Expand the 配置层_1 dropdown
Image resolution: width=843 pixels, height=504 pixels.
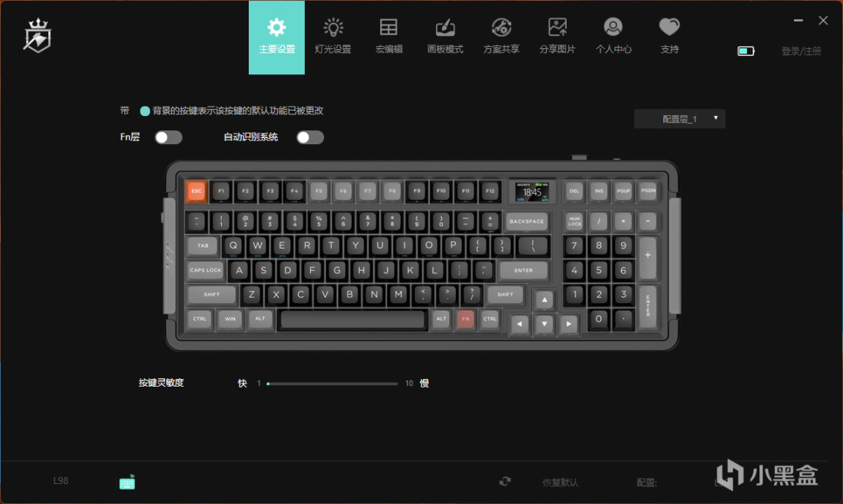(679, 119)
